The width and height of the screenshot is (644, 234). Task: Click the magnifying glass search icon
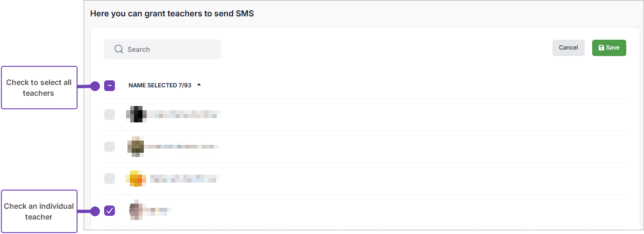(x=119, y=50)
